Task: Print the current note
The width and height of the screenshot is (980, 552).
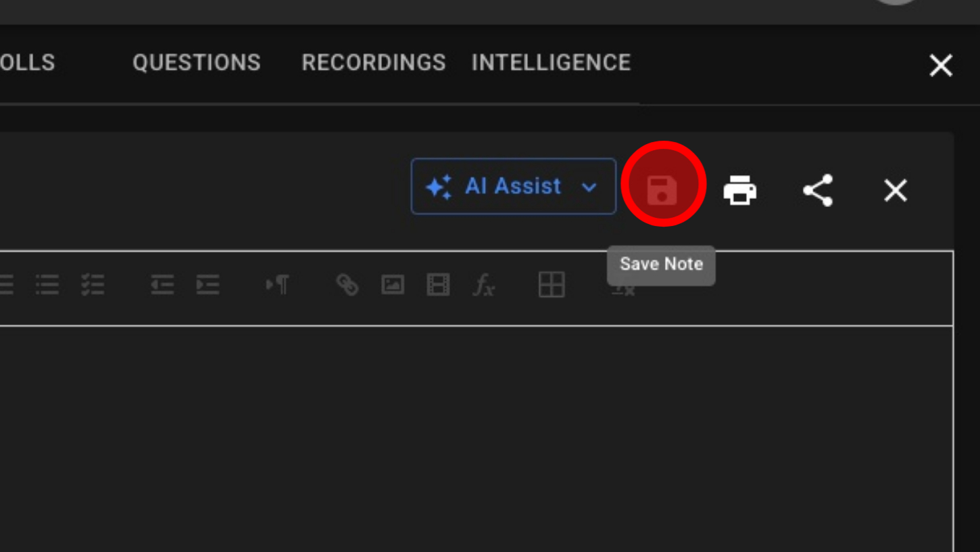Action: tap(740, 190)
